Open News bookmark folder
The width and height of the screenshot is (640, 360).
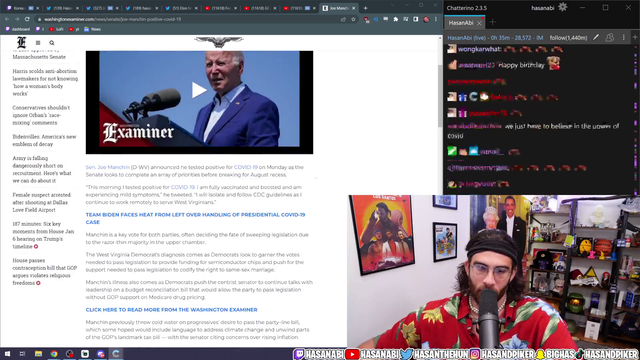tap(93, 29)
